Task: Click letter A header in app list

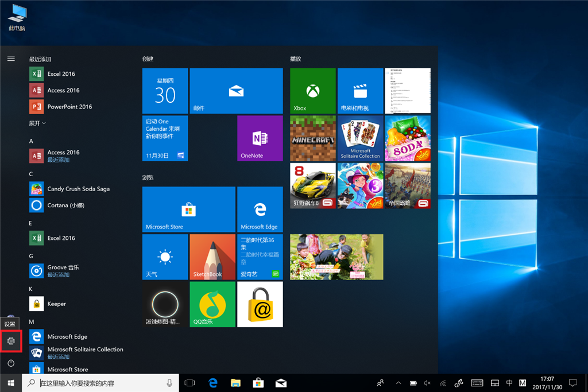Action: (31, 141)
